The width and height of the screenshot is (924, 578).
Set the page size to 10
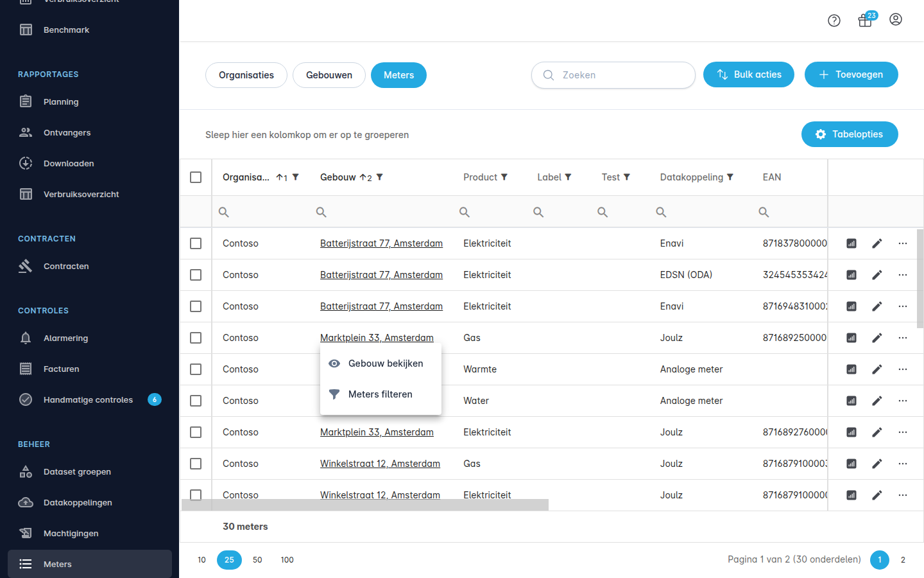pos(201,560)
